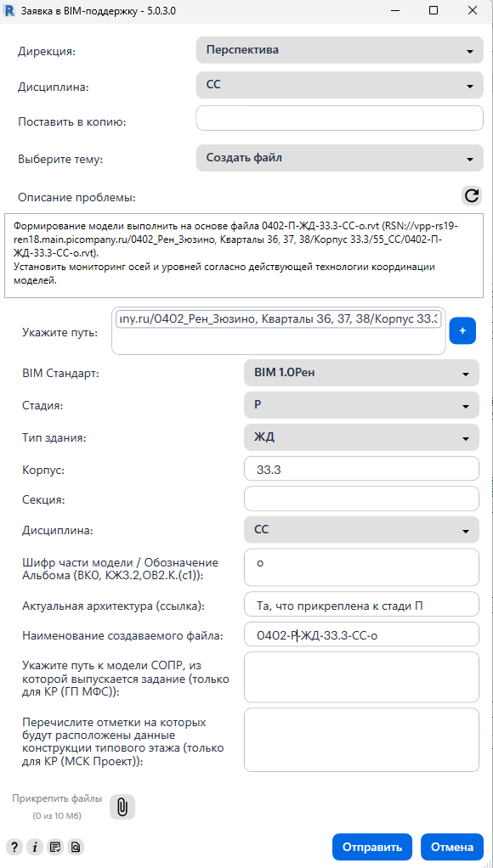The height and width of the screenshot is (868, 493).
Task: Click the paperclip attach files icon
Action: tap(122, 807)
